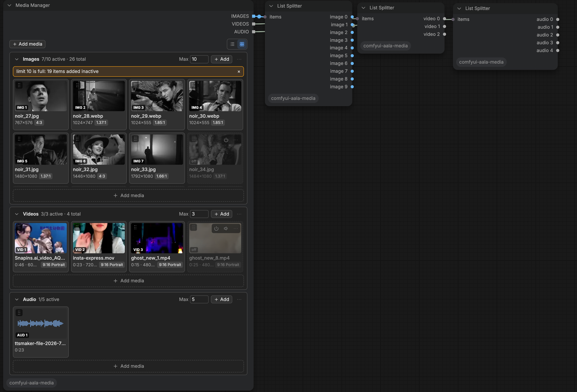This screenshot has width=577, height=392.
Task: Edit Audio Max value field
Action: click(199, 299)
